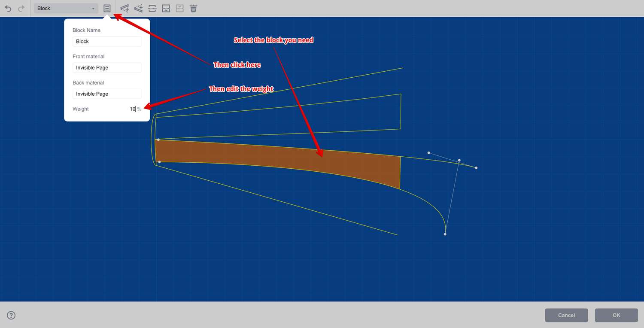Screen dimensions: 644x328
Task: Click the trash delete icon
Action: pos(194,8)
